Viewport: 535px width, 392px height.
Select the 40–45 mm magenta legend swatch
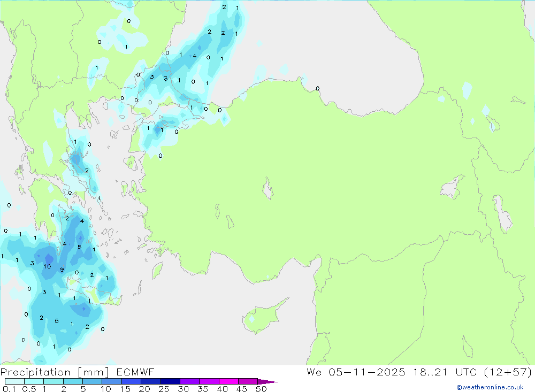pyautogui.click(x=228, y=381)
